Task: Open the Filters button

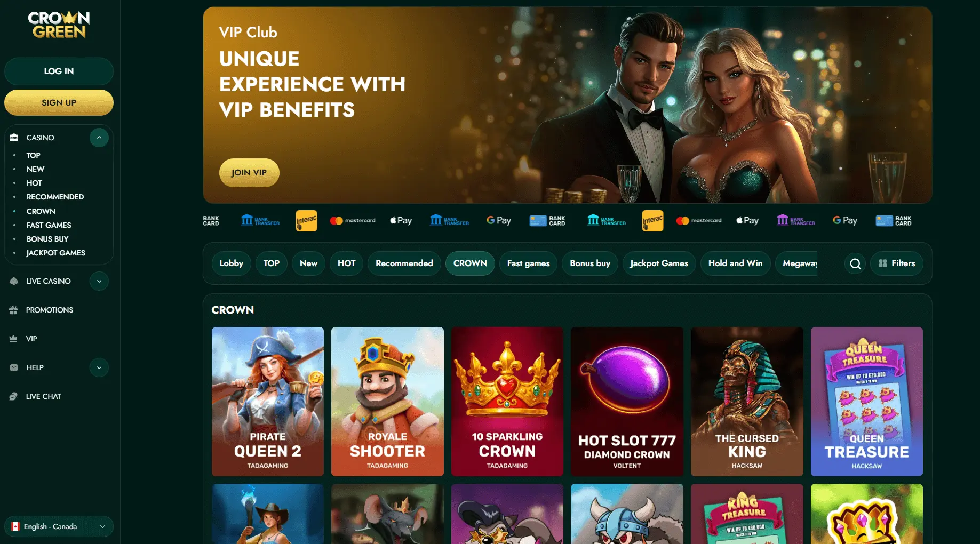Action: tap(897, 263)
